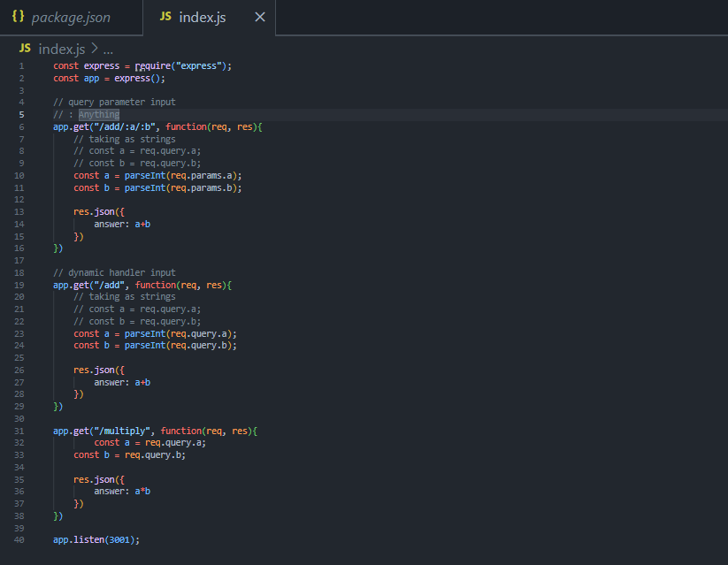Screen dimensions: 728x565
Task: Click the word require on line 1
Action: pyautogui.click(x=153, y=66)
